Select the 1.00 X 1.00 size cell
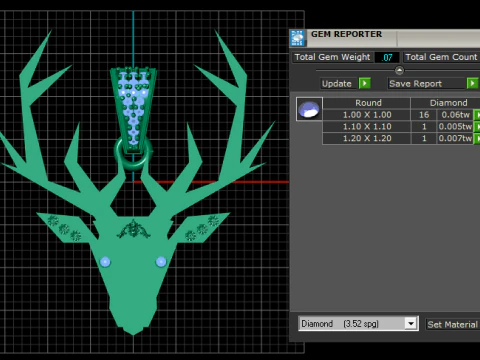 click(x=367, y=115)
